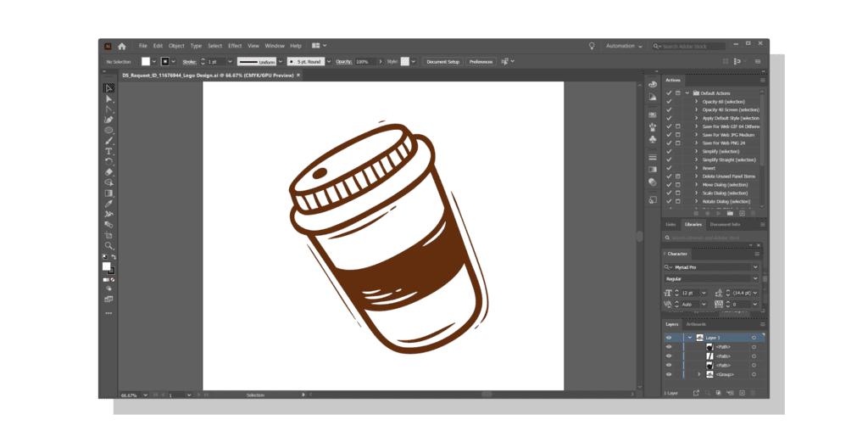Open the Discover lightbulb icon
The image size is (868, 437).
(591, 46)
